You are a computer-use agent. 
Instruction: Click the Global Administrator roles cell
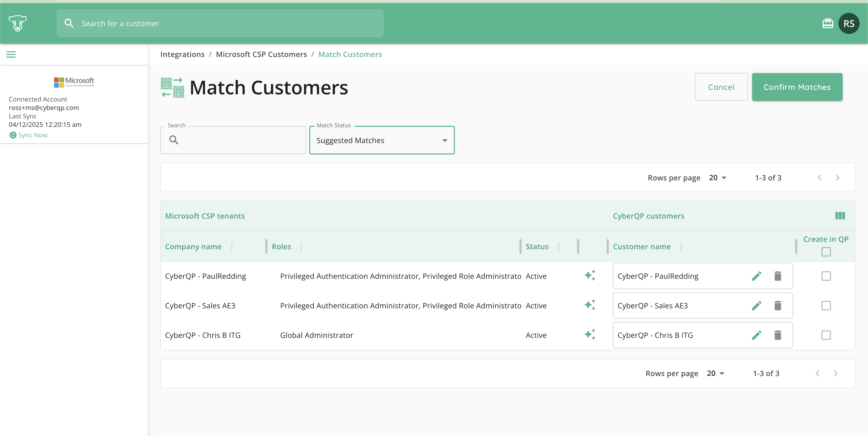pyautogui.click(x=316, y=335)
